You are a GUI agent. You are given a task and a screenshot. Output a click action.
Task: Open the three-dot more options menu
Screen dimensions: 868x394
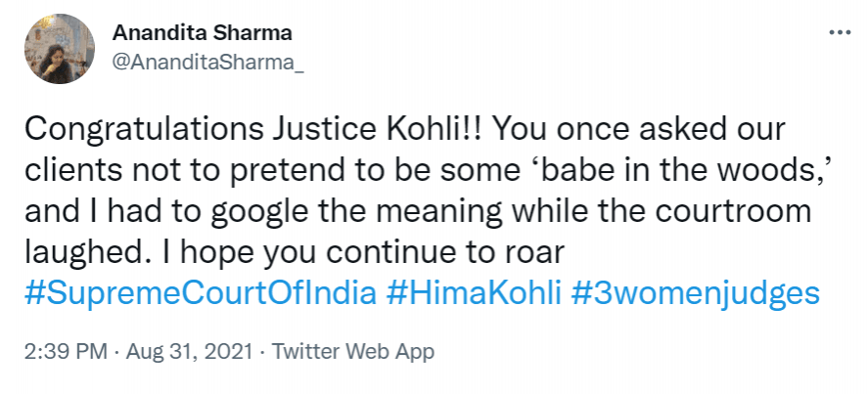(x=839, y=31)
